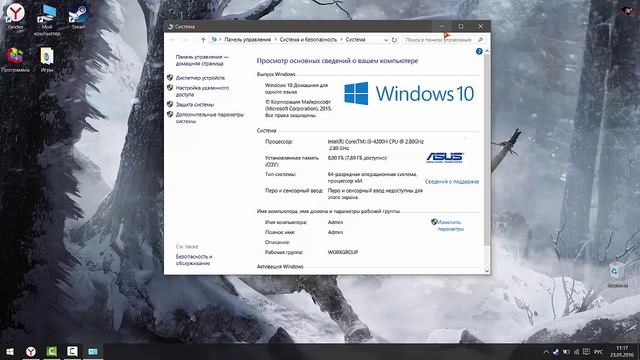Open the battery status tray icon
This screenshot has height=360, width=640.
tap(566, 352)
